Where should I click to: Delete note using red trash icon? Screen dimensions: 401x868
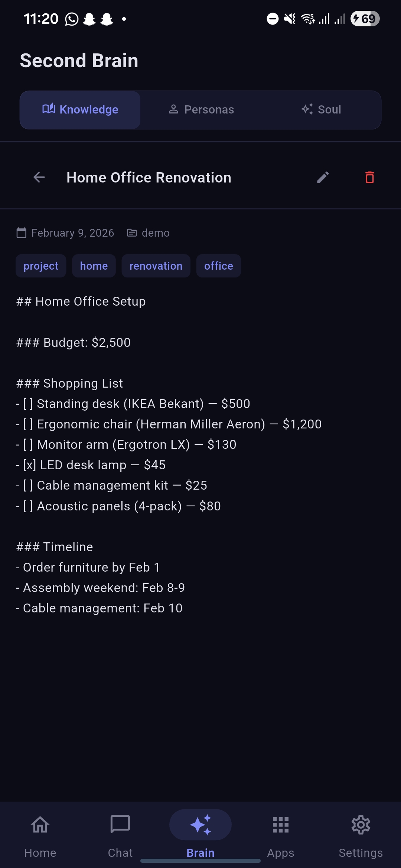369,177
